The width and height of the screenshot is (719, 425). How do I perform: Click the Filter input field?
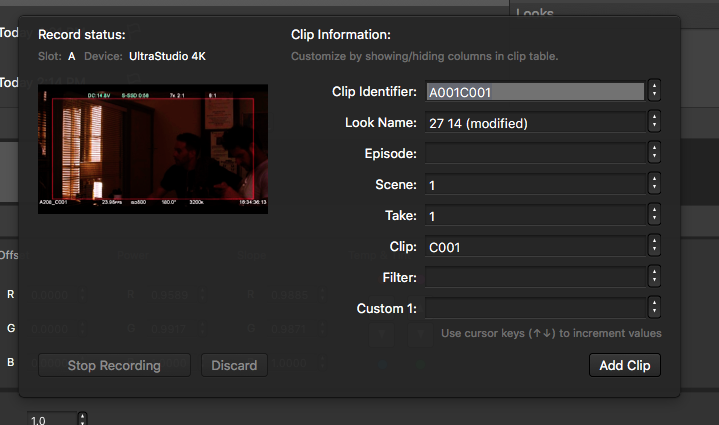(x=534, y=277)
